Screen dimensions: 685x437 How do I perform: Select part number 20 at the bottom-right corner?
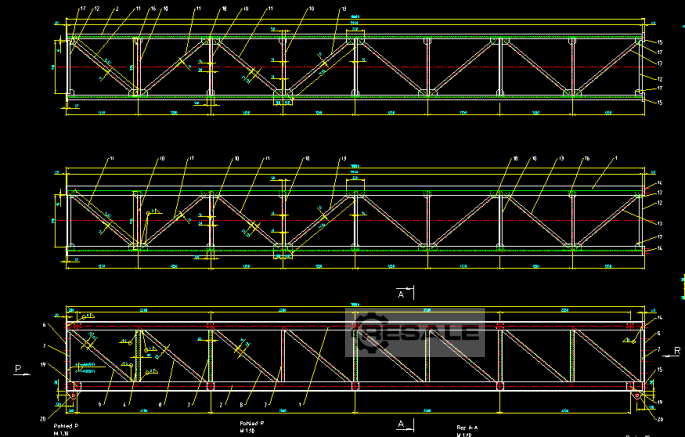(x=659, y=418)
